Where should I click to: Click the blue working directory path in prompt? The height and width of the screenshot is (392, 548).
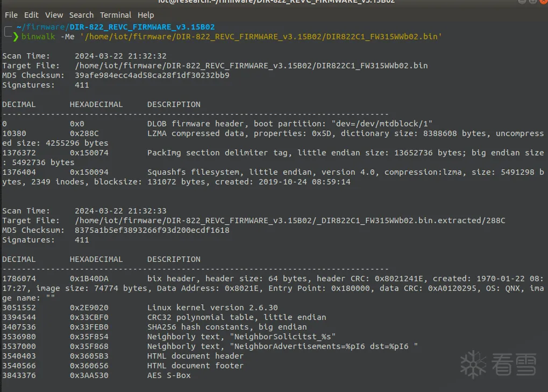tap(116, 27)
